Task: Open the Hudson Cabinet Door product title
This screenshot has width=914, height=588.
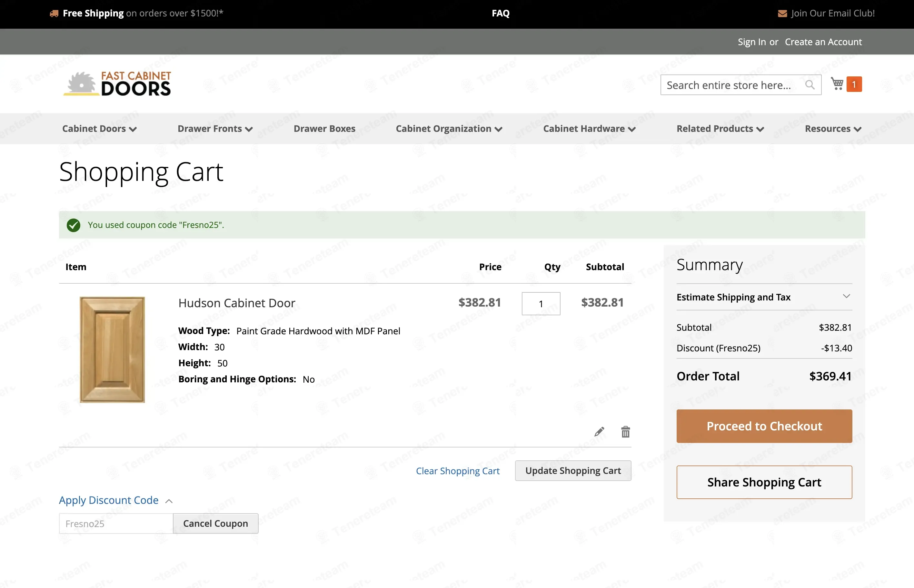Action: tap(236, 303)
